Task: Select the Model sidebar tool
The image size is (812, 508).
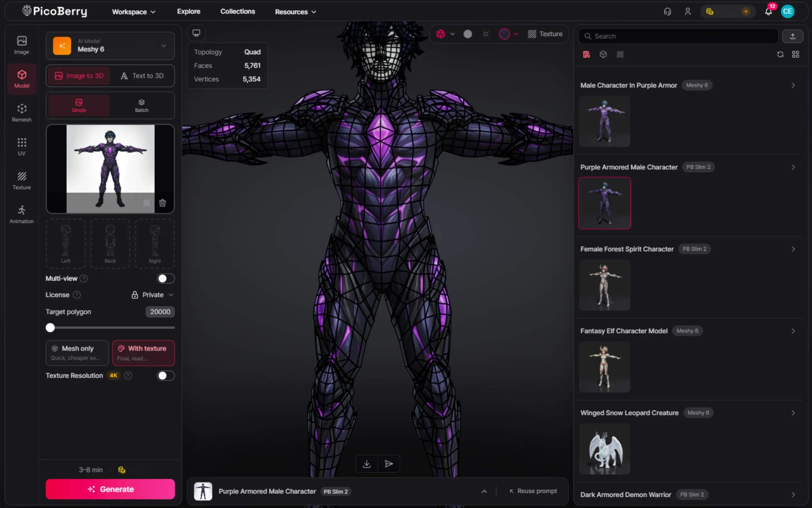Action: point(22,79)
